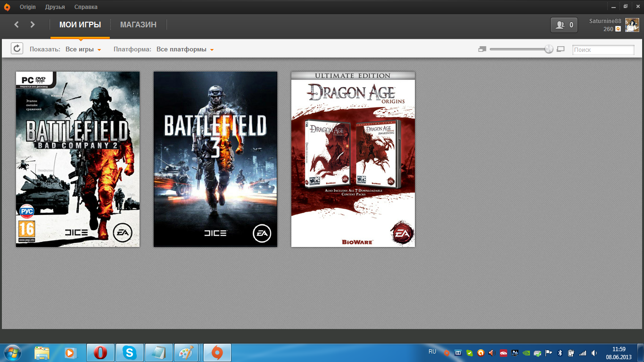Click the Origin taskbar button

pyautogui.click(x=217, y=353)
